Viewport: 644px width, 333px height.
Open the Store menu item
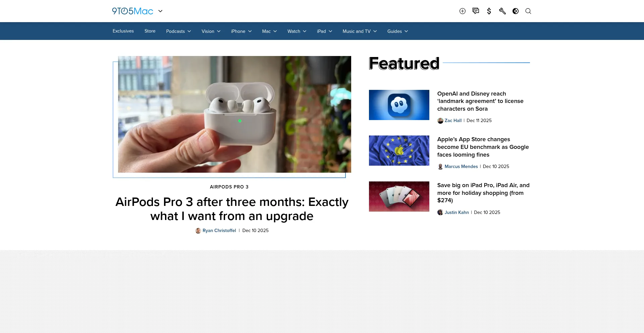(x=150, y=31)
